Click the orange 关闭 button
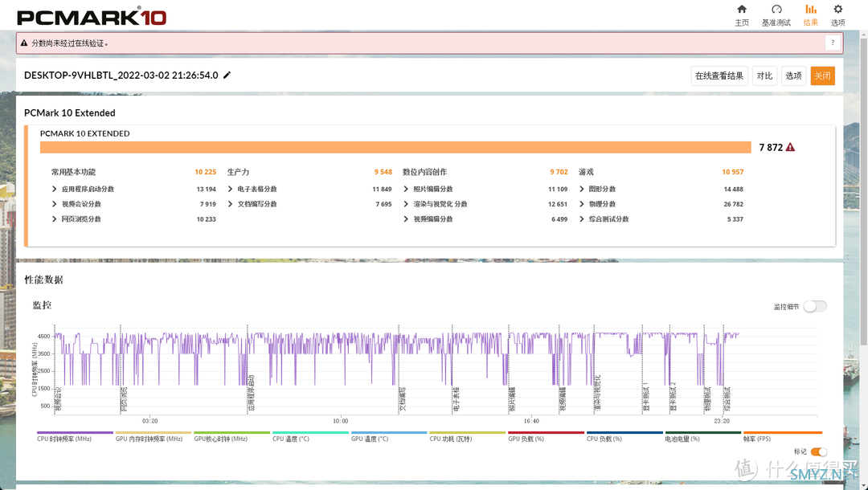Image resolution: width=868 pixels, height=490 pixels. pyautogui.click(x=822, y=76)
